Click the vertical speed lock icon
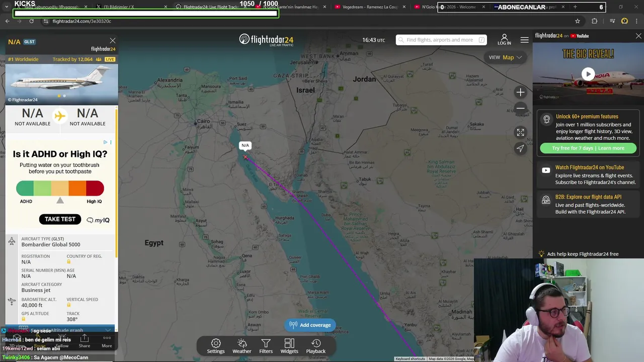Image resolution: width=644 pixels, height=362 pixels. click(69, 305)
